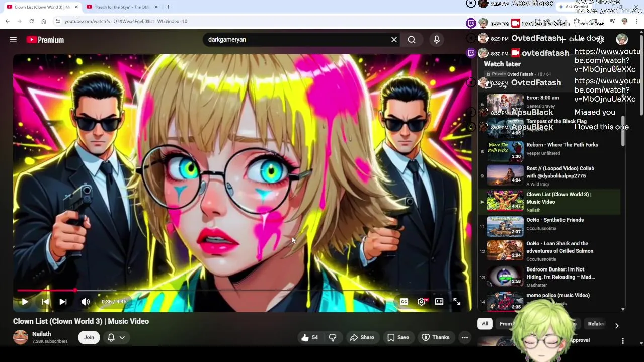Image resolution: width=644 pixels, height=362 pixels.
Task: Like the video thumbs up
Action: [x=310, y=338]
